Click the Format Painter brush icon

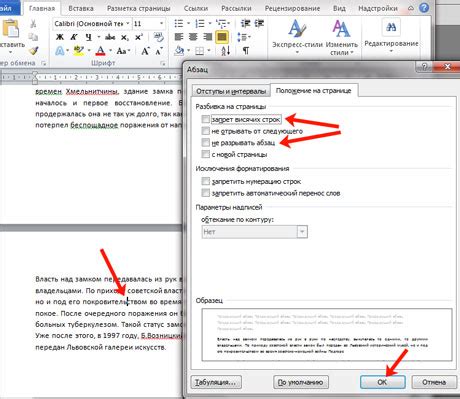pos(34,51)
